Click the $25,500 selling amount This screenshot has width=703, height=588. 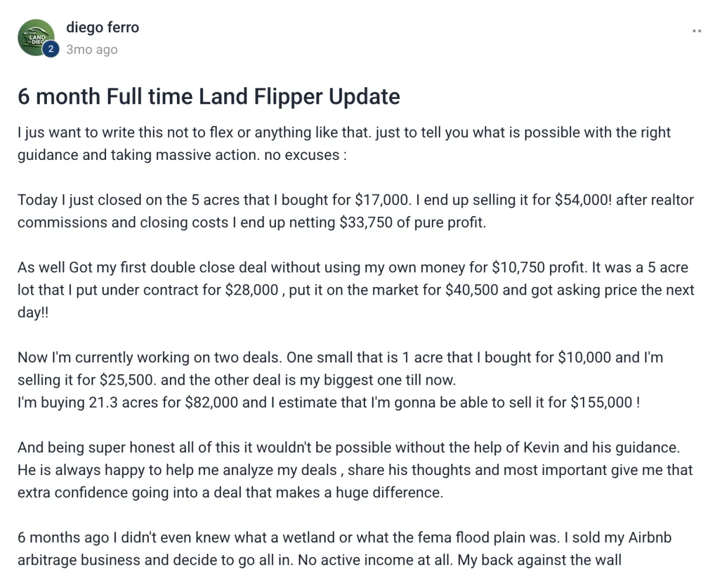[128, 380]
